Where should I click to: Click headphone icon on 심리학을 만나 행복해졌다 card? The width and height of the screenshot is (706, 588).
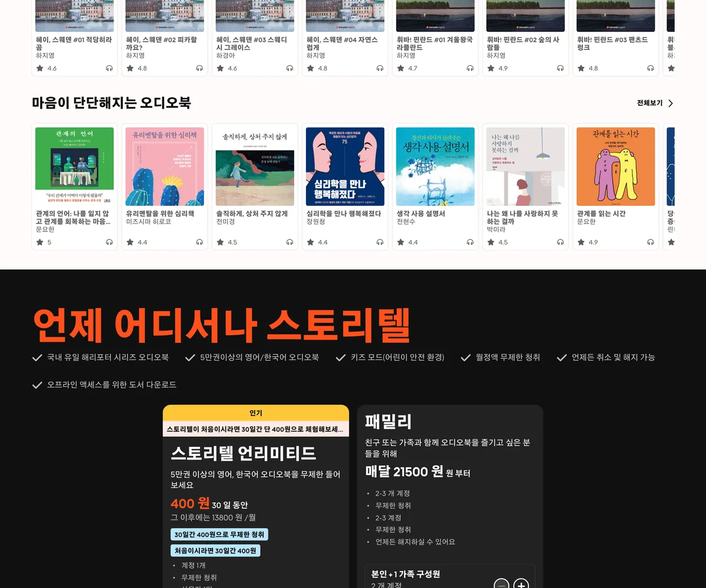tap(380, 242)
